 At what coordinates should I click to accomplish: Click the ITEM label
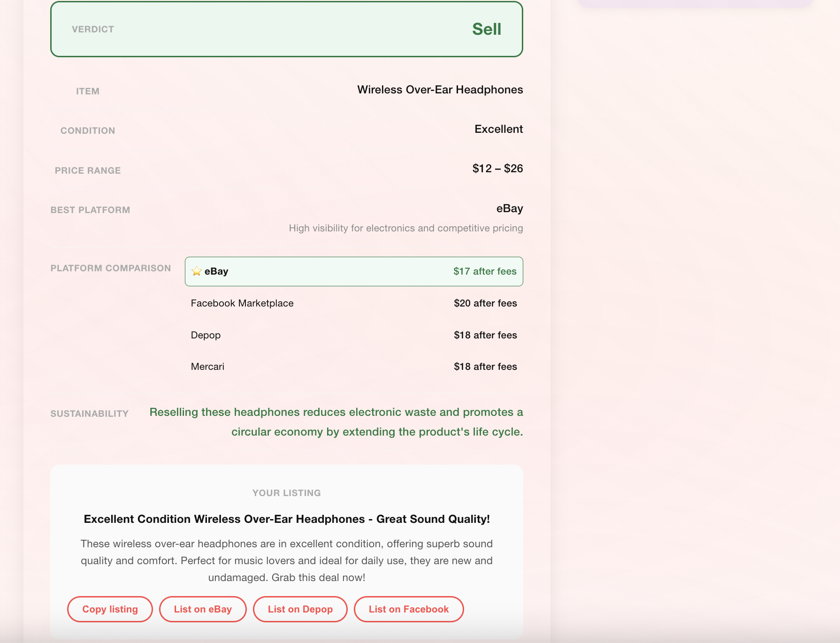(x=88, y=91)
